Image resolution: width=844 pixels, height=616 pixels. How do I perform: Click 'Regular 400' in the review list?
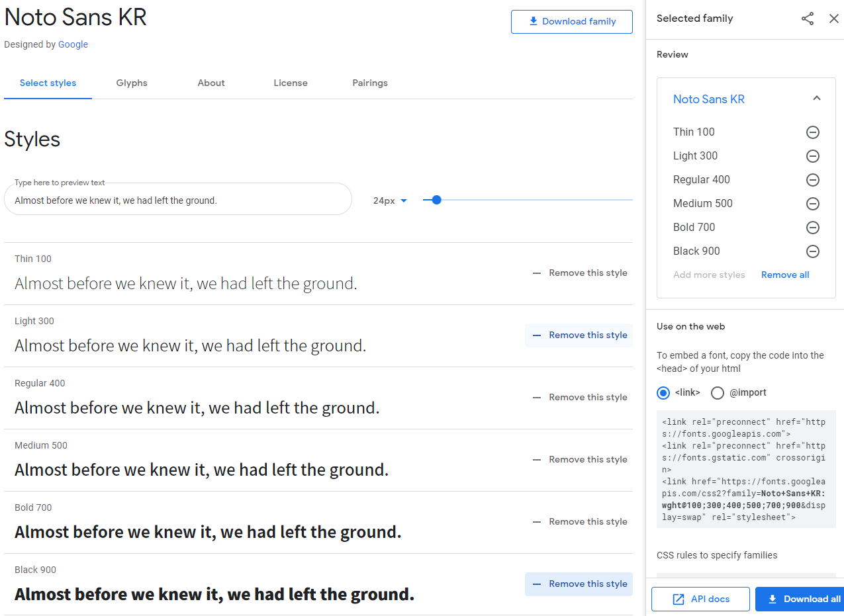coord(702,180)
